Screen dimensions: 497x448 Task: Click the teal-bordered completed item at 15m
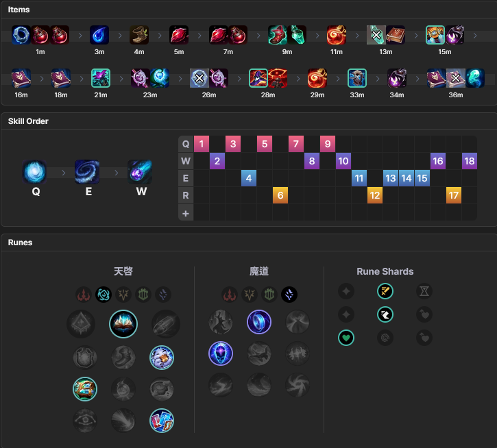point(435,35)
